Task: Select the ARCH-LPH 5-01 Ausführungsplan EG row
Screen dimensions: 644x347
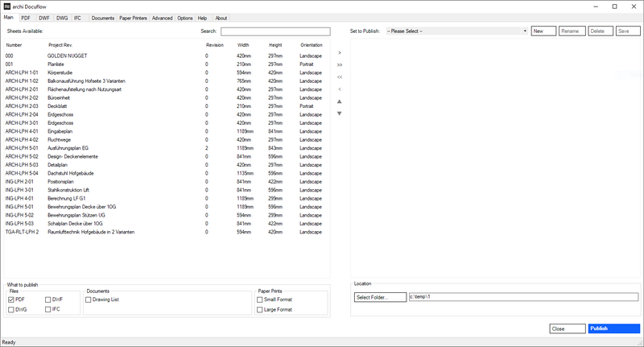Action: click(80, 148)
